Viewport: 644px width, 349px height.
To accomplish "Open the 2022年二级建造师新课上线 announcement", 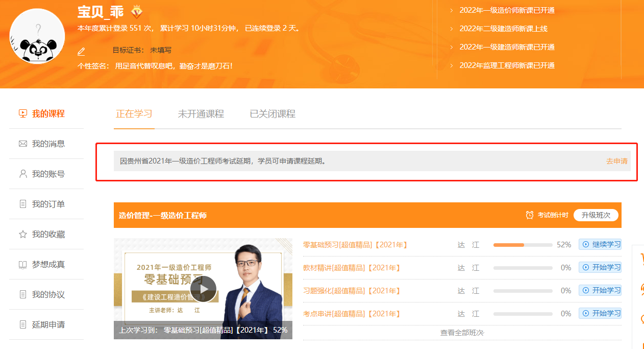I will tap(503, 29).
